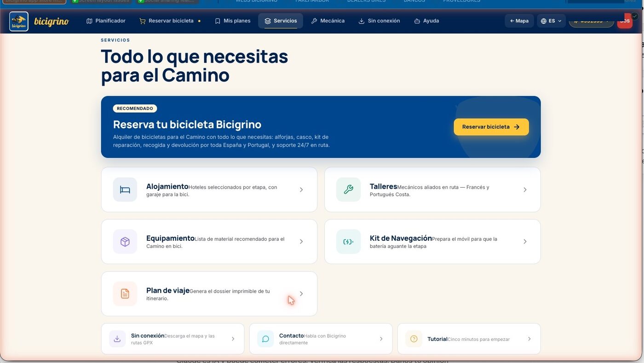
Task: Expand the Alojamiento card chevron
Action: [301, 190]
